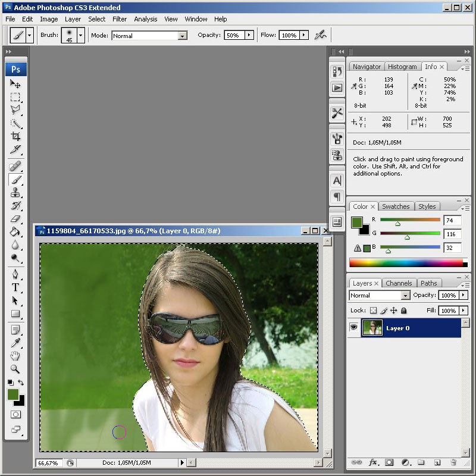The width and height of the screenshot is (476, 476).
Task: Create new fill or adjustment layer
Action: [x=406, y=463]
